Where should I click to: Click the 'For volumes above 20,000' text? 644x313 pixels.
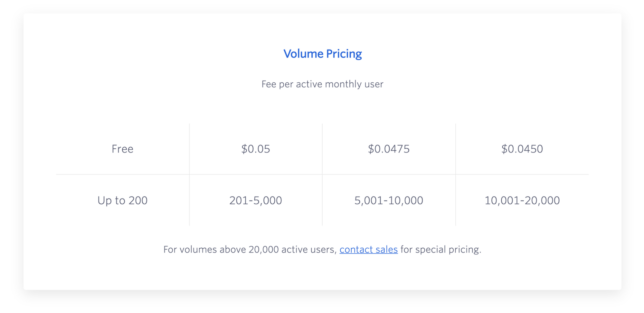click(221, 249)
